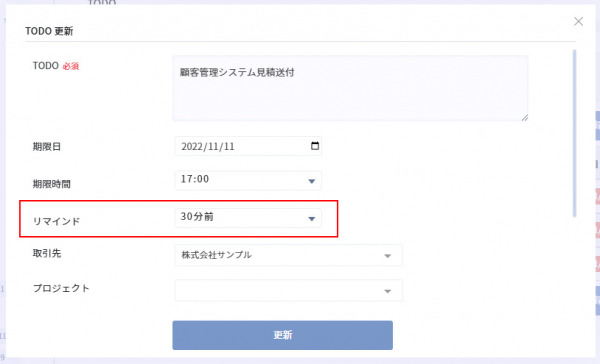Click the 期限日 field label
The height and width of the screenshot is (364, 600).
(47, 147)
